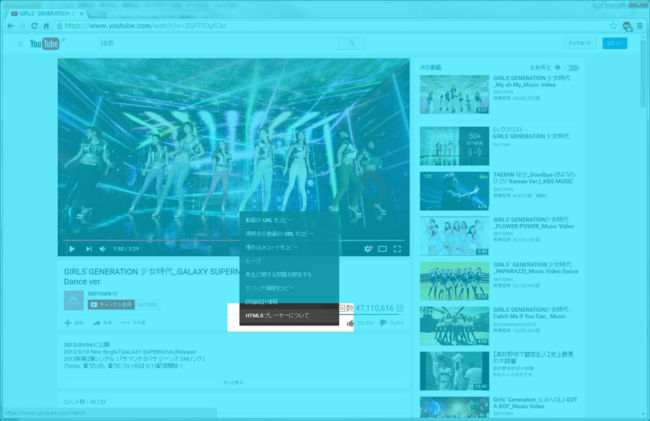Mute the video with the speaker icon
Viewport: 650px width, 421px height.
tap(102, 249)
